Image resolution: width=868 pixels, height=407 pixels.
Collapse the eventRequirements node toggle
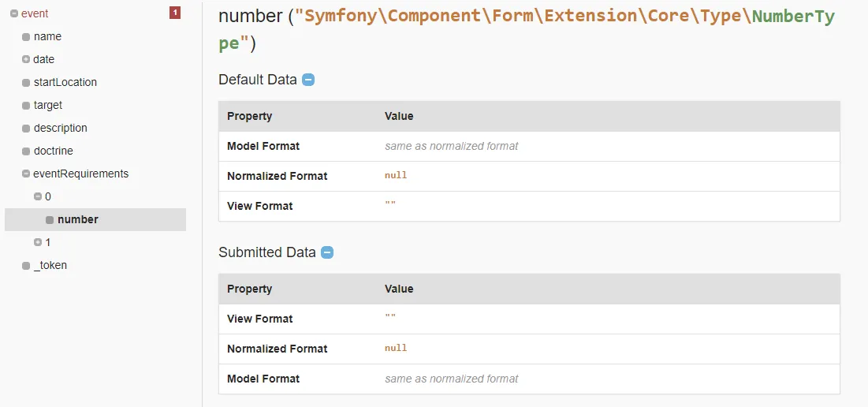(26, 174)
